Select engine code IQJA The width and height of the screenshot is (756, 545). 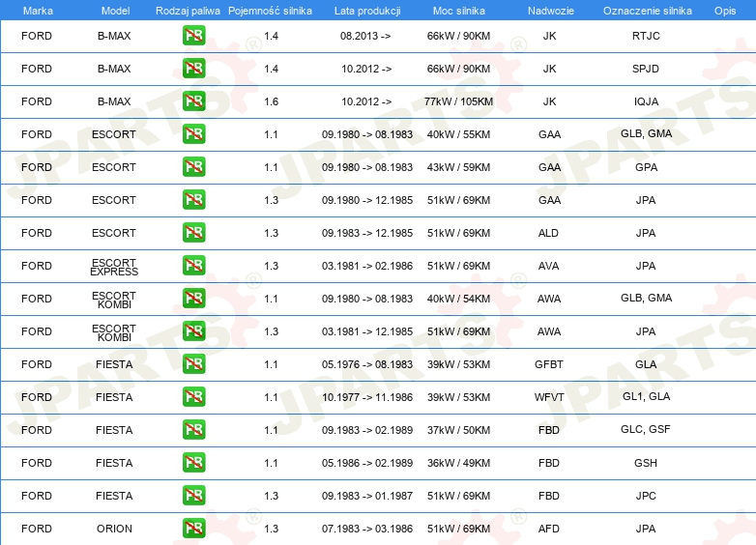646,101
